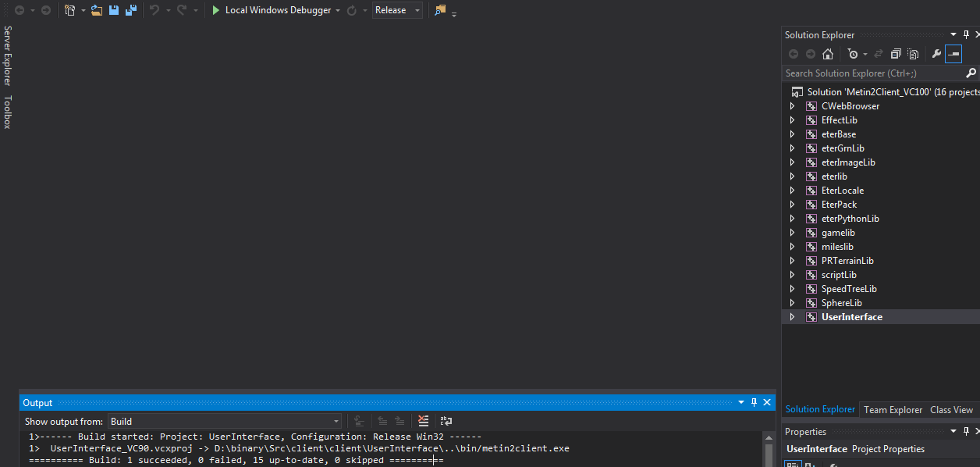Select the eterPythonLib project
Screen dimensions: 980x467
tap(850, 219)
